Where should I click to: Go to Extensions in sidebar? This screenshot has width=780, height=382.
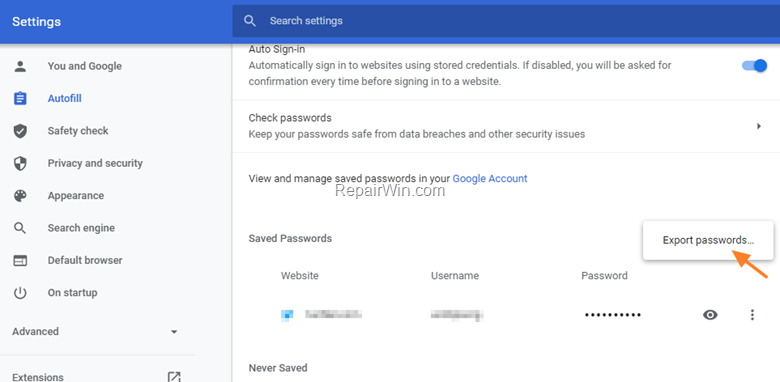point(38,377)
